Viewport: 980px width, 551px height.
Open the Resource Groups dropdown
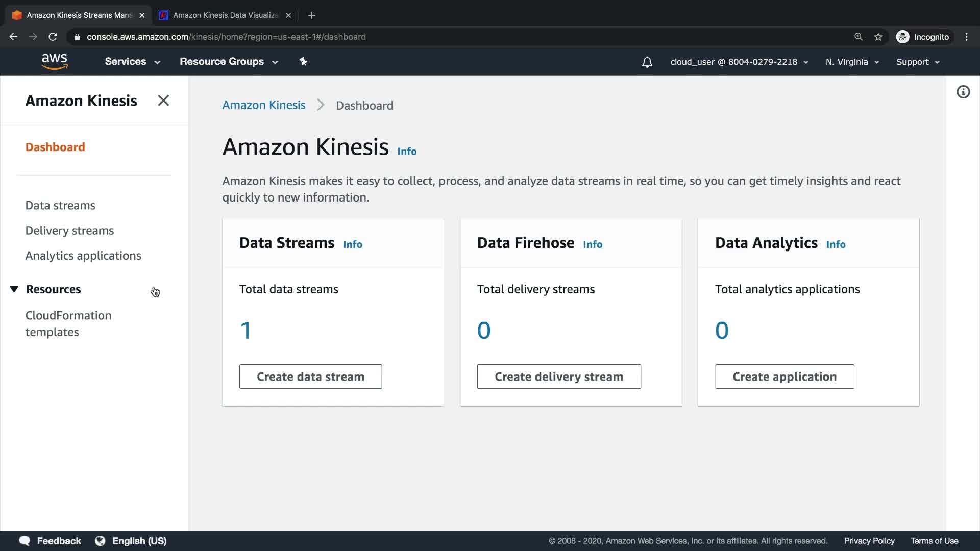[228, 62]
